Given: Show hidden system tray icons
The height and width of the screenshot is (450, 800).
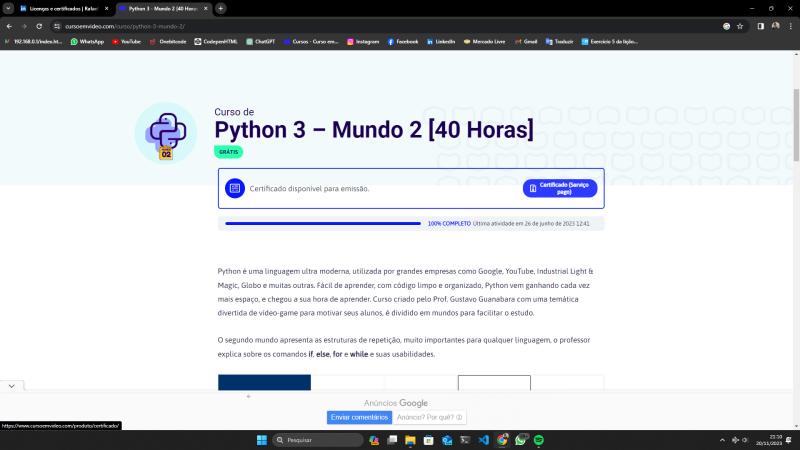Looking at the screenshot, I should coord(722,440).
